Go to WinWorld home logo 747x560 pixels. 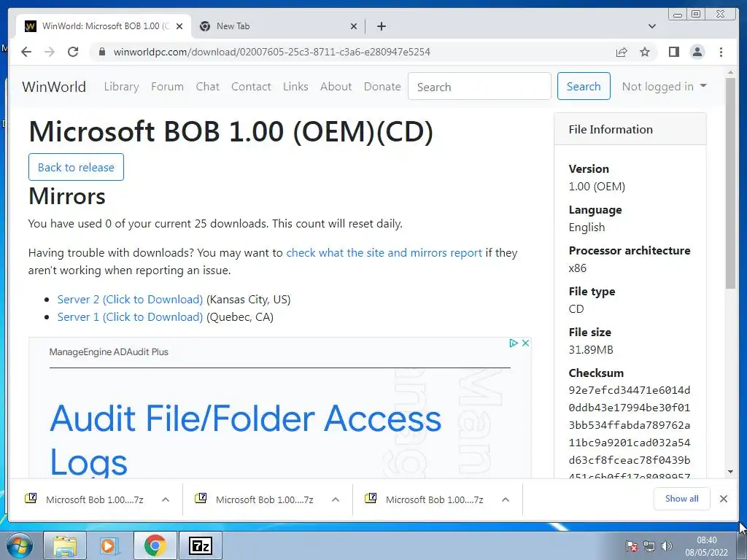54,87
